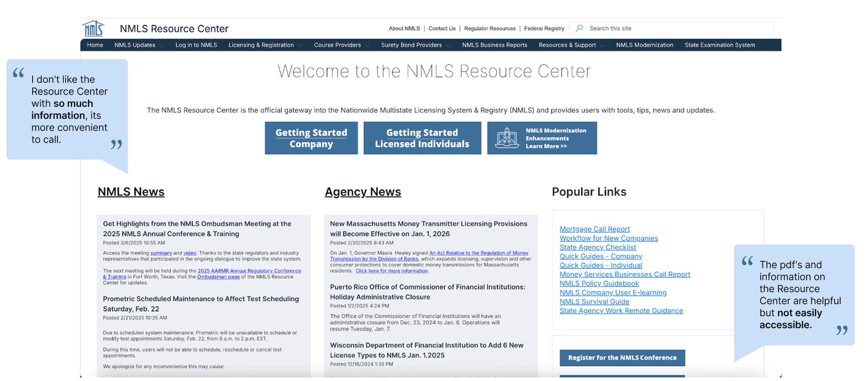Expand the NMLS Updates dropdown arrow
Image resolution: width=868 pixels, height=381 pixels.
[x=161, y=45]
